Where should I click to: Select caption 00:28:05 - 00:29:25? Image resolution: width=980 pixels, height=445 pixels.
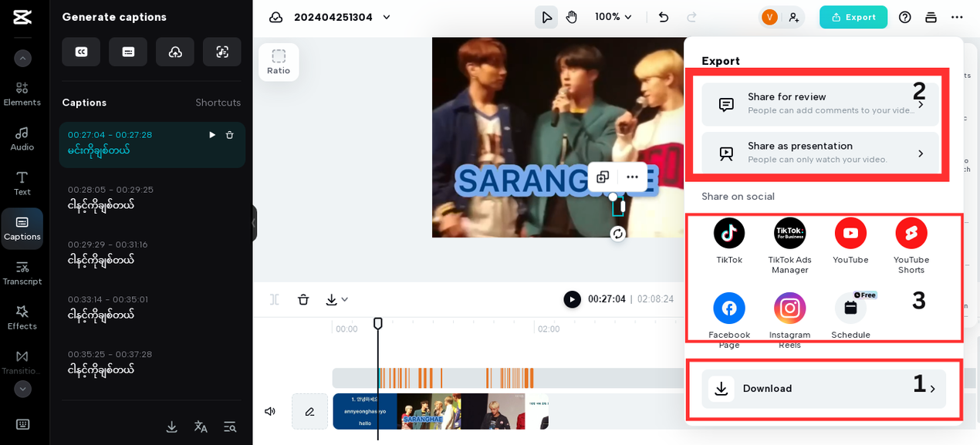(152, 197)
